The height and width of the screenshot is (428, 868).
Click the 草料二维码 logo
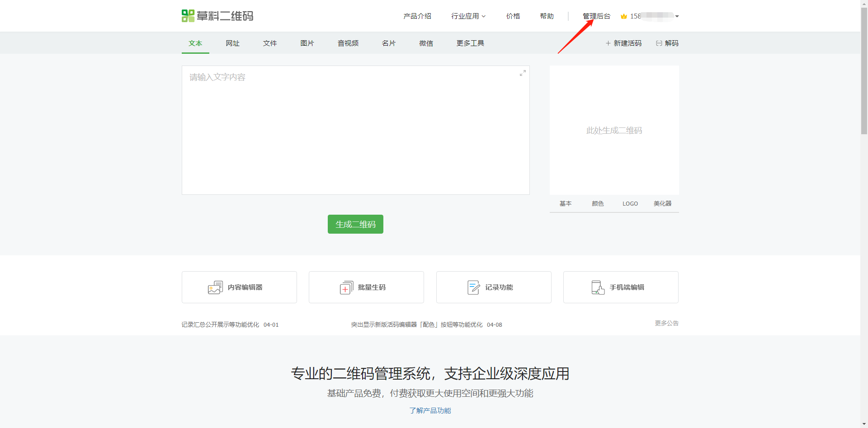217,16
